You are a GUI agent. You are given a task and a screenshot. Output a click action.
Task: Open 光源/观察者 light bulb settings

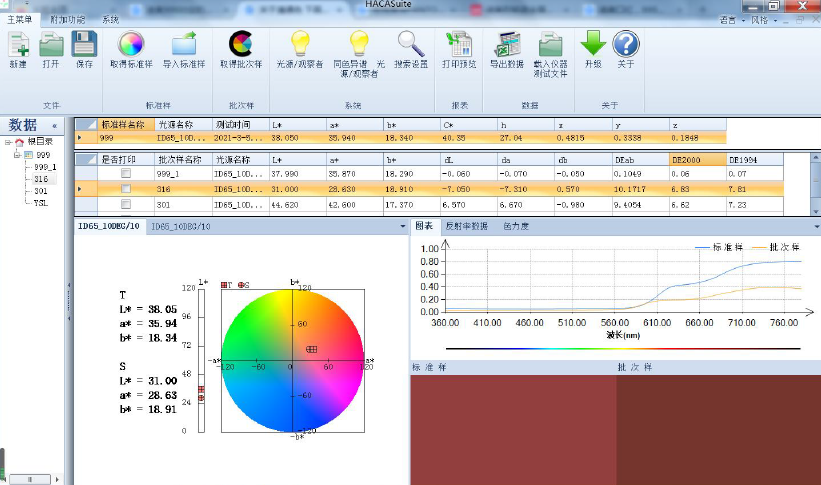pyautogui.click(x=299, y=45)
